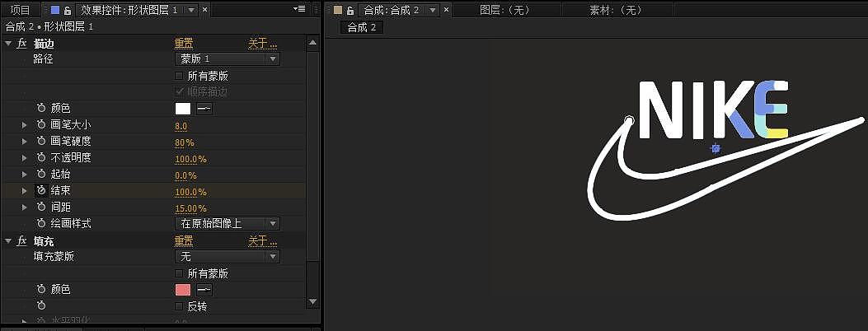Click 重置 for the 填充 effect
The height and width of the screenshot is (331, 868).
[184, 241]
